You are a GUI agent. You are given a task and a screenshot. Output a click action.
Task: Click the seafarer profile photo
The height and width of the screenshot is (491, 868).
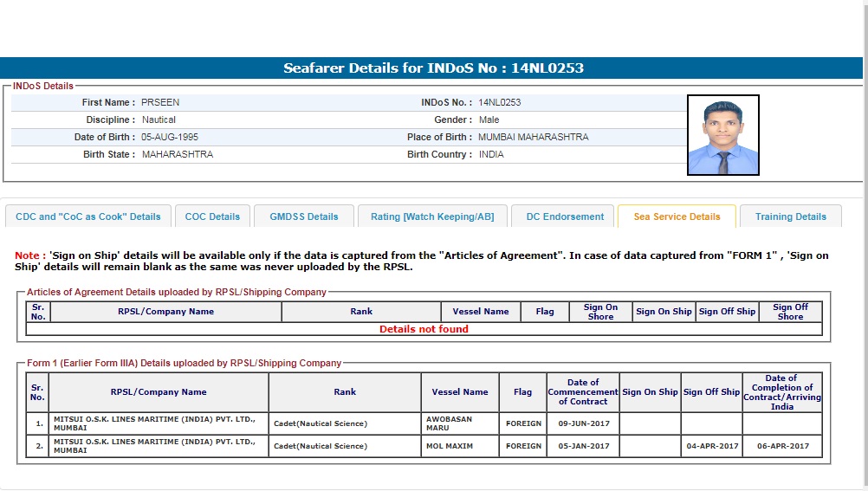tap(722, 135)
